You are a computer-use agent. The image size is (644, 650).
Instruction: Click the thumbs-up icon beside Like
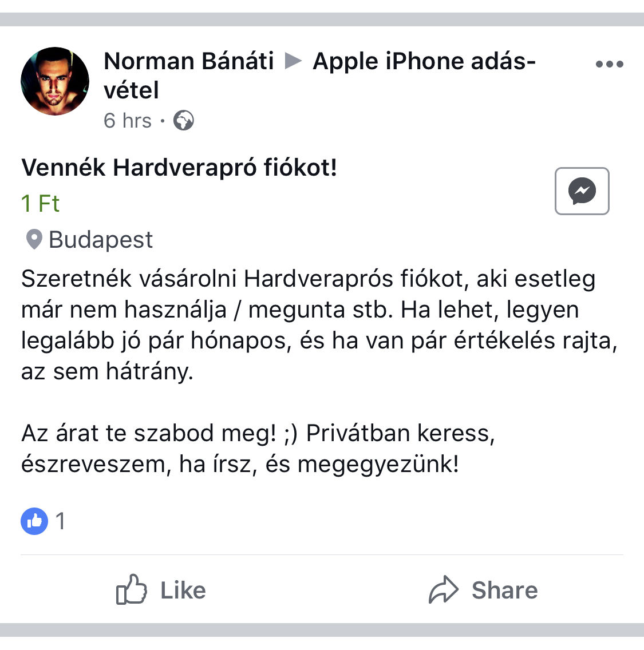(x=132, y=589)
